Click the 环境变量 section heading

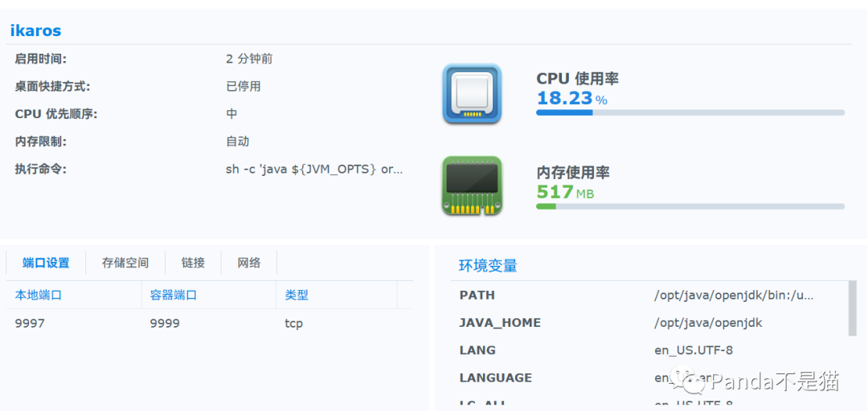(x=489, y=266)
